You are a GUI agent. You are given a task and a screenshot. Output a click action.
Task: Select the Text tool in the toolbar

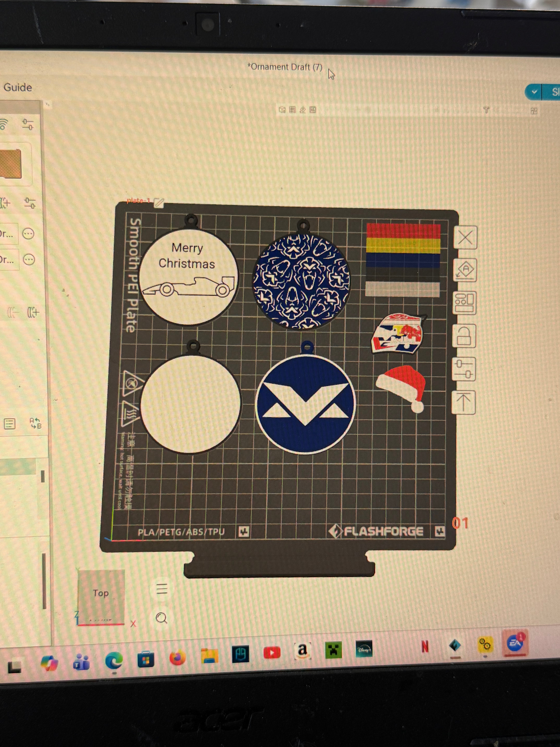click(486, 110)
